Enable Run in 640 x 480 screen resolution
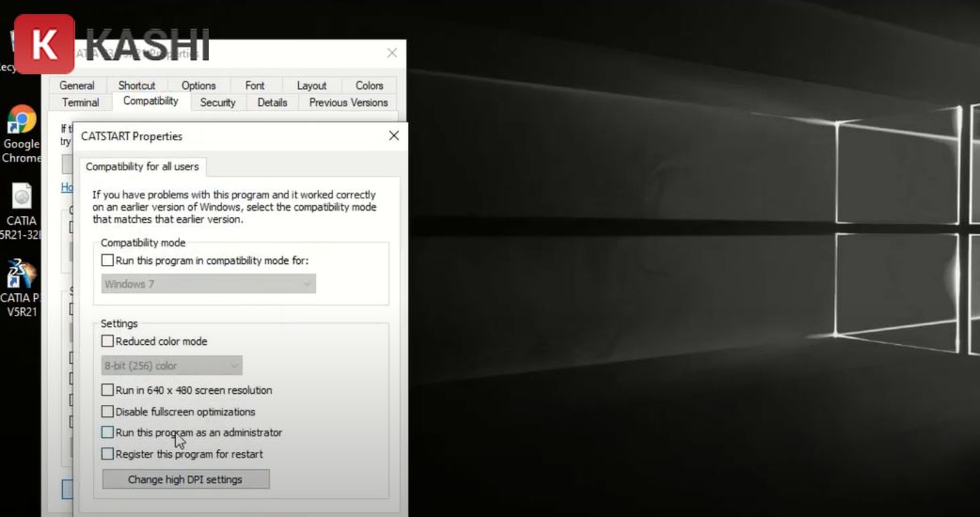The image size is (980, 517). (107, 390)
